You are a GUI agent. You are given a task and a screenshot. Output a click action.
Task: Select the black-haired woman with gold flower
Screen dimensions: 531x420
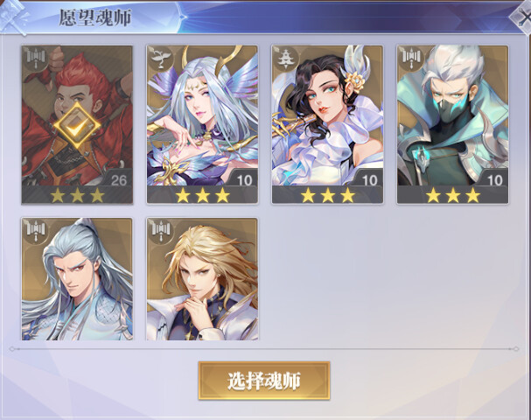point(327,124)
